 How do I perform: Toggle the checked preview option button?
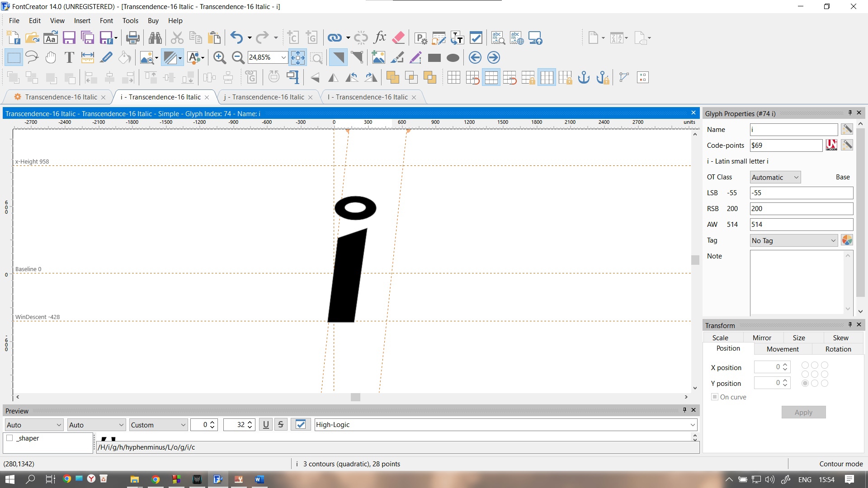[x=301, y=425]
